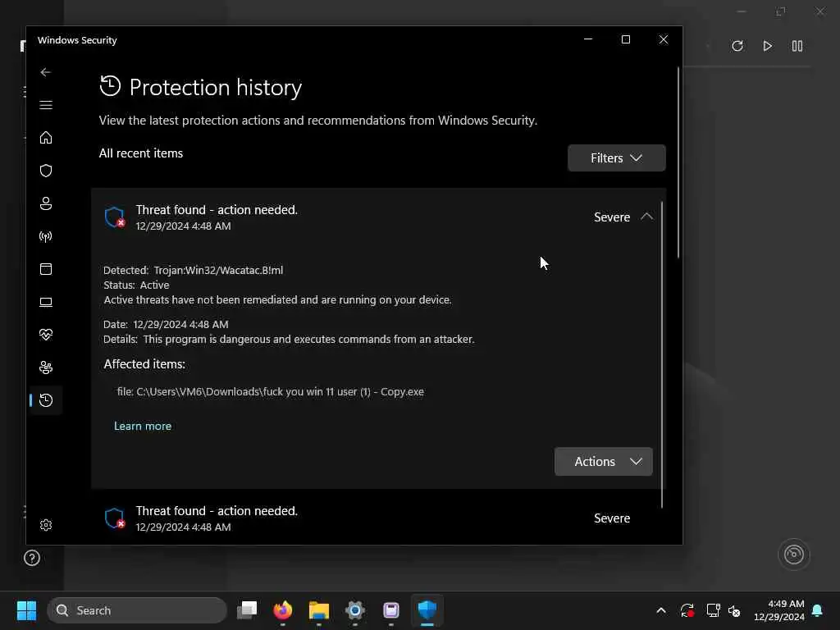
Task: Open the Filters dropdown
Action: coord(617,158)
